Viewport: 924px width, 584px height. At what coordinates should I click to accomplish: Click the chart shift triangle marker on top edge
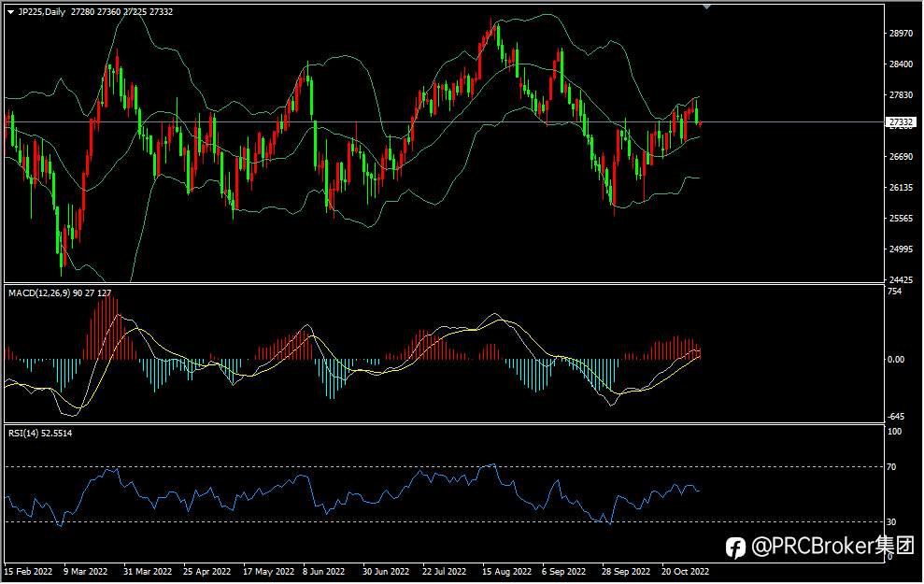tap(706, 7)
